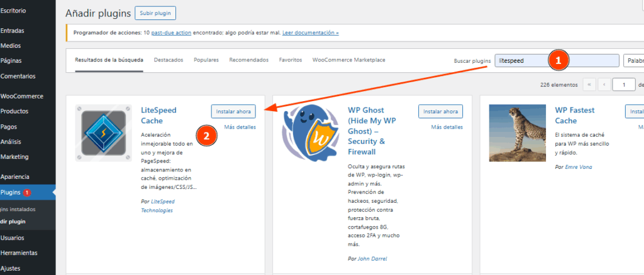Click the current page number field
644x275 pixels.
[623, 85]
